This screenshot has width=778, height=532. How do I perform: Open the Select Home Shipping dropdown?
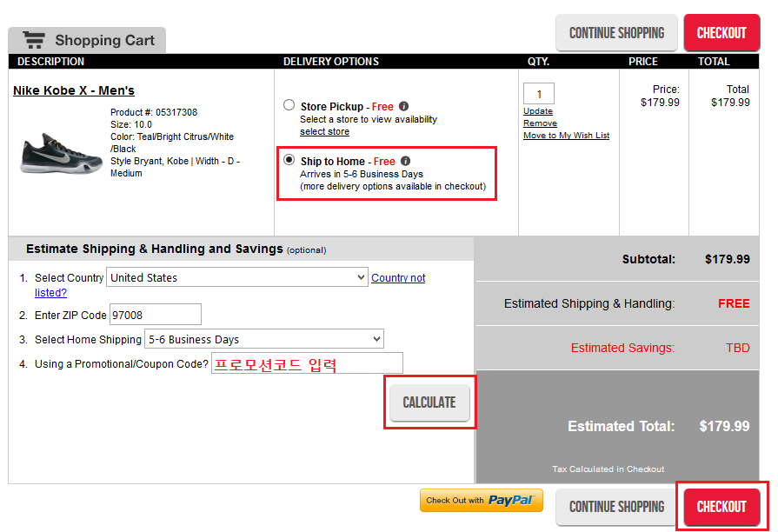[x=264, y=339]
